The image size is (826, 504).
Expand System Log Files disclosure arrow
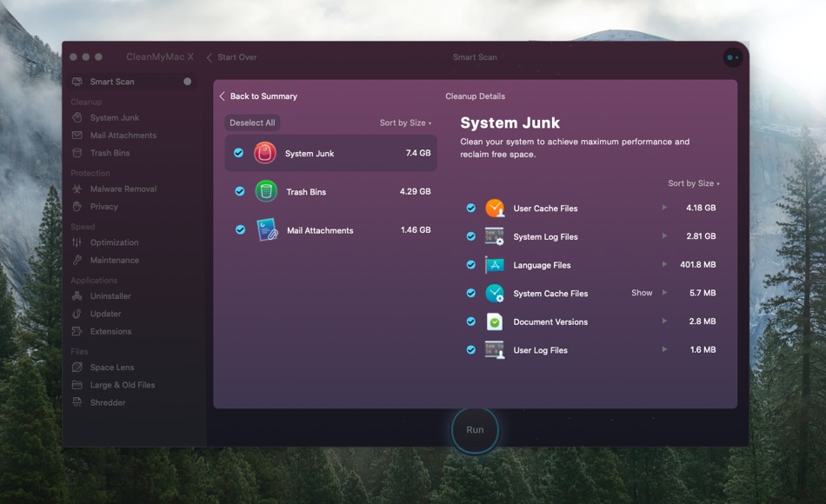tap(664, 236)
